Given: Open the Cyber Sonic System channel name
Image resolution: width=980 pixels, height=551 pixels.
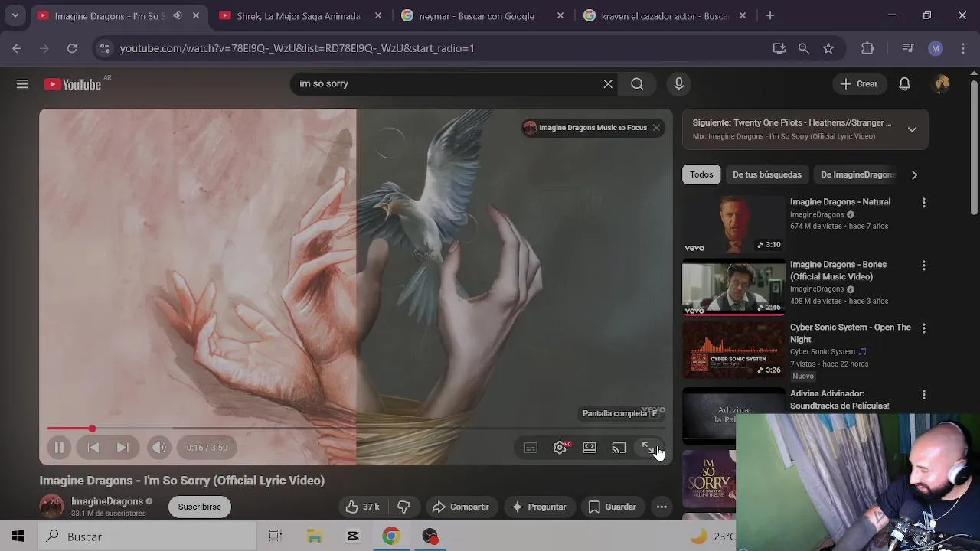Looking at the screenshot, I should [x=822, y=352].
